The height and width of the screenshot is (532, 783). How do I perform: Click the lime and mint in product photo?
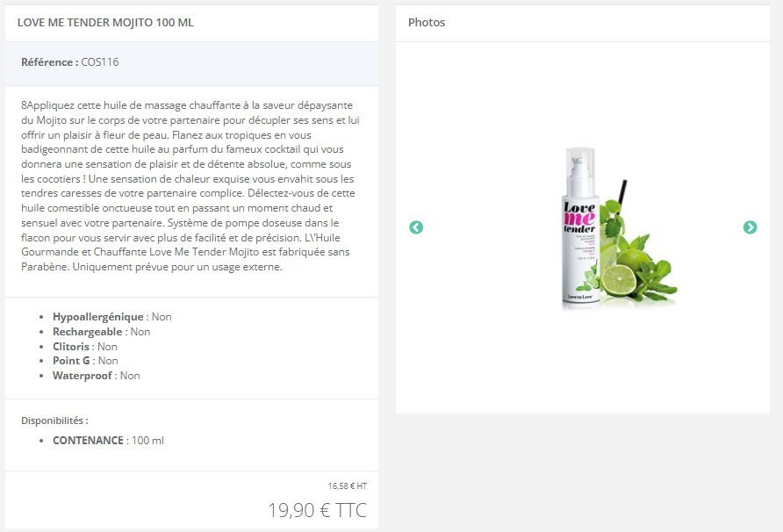[639, 267]
